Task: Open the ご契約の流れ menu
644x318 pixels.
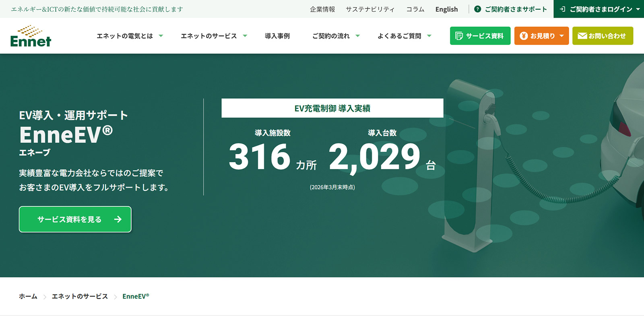Action: [x=331, y=36]
